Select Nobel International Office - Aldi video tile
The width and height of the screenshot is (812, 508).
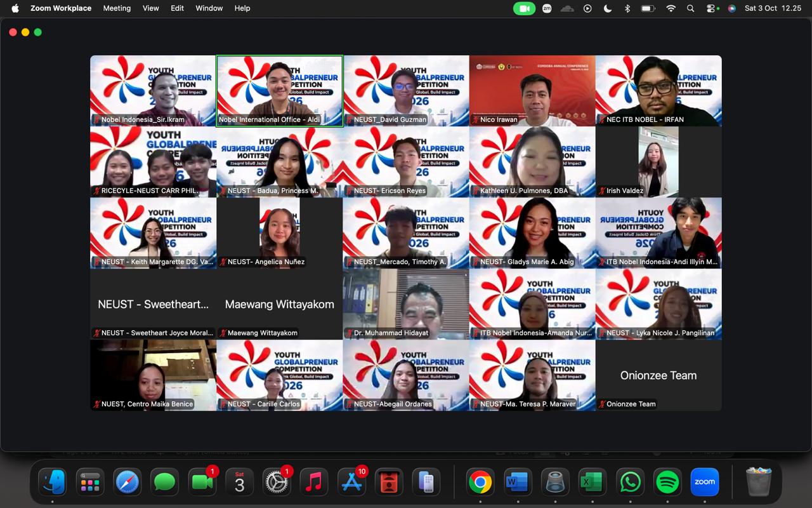(x=280, y=91)
